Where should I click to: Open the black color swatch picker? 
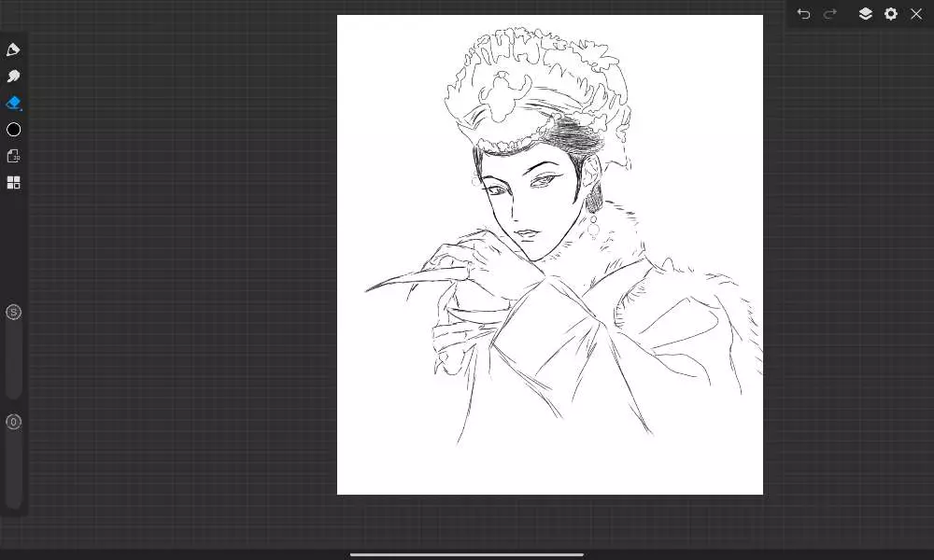point(13,130)
